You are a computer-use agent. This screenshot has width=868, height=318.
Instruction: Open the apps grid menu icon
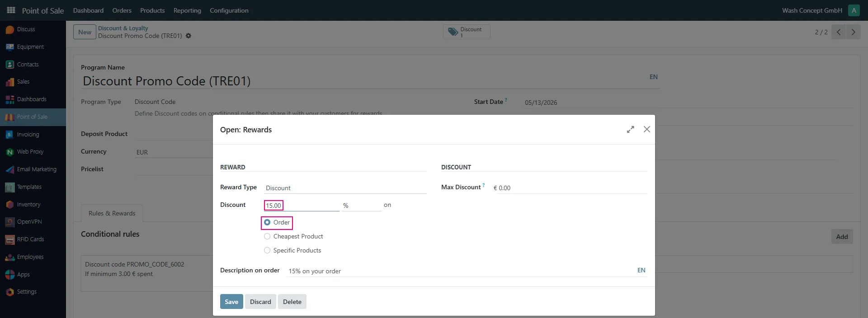[11, 10]
